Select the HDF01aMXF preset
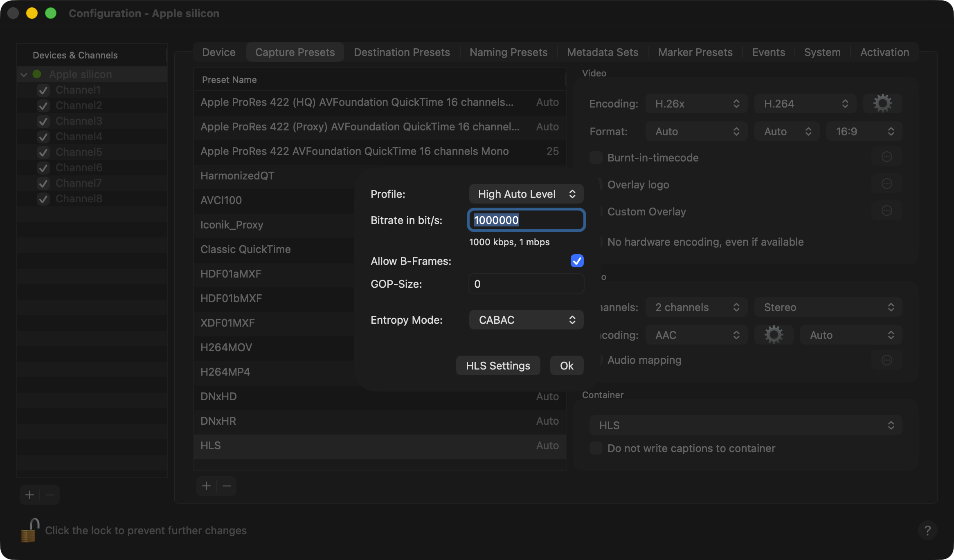 coord(274,274)
